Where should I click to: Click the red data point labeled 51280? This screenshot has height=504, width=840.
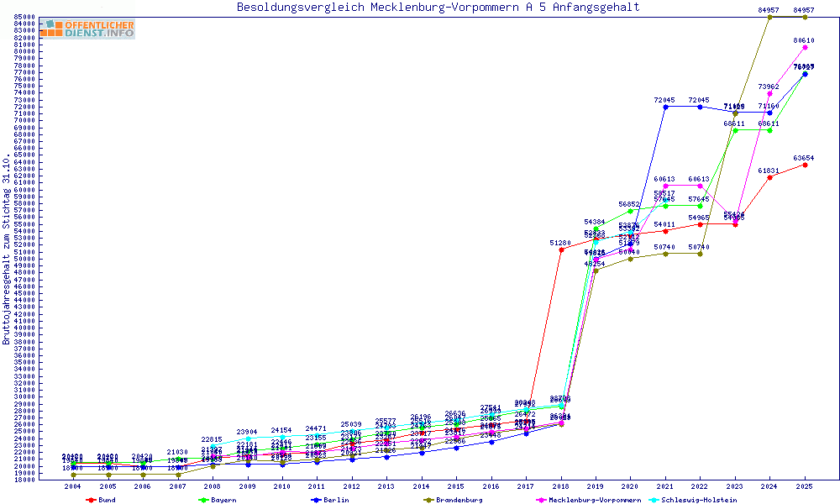pyautogui.click(x=561, y=249)
